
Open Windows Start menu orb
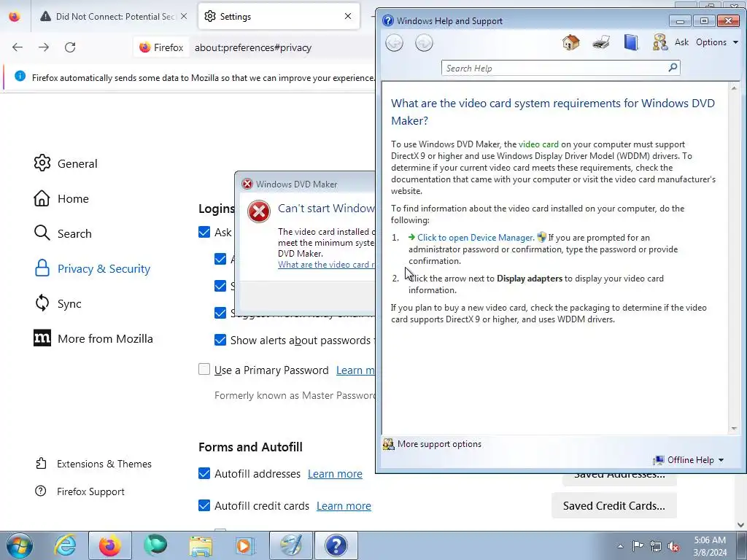pos(19,545)
